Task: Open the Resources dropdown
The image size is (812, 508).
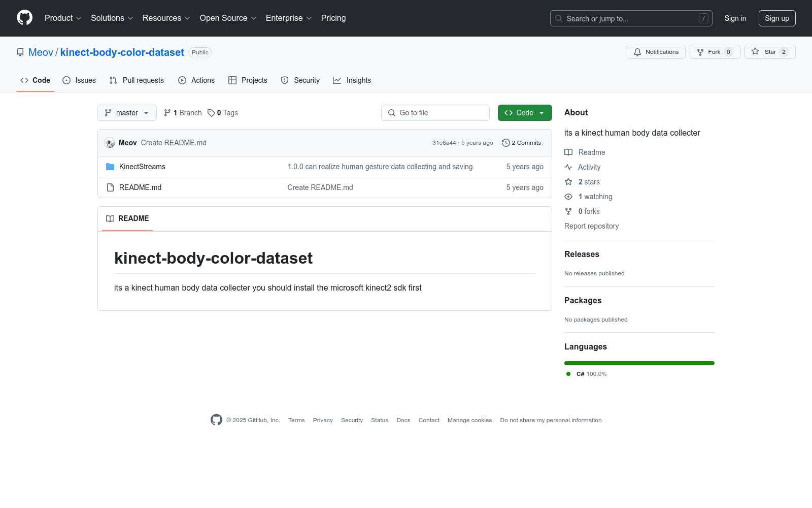Action: (166, 18)
